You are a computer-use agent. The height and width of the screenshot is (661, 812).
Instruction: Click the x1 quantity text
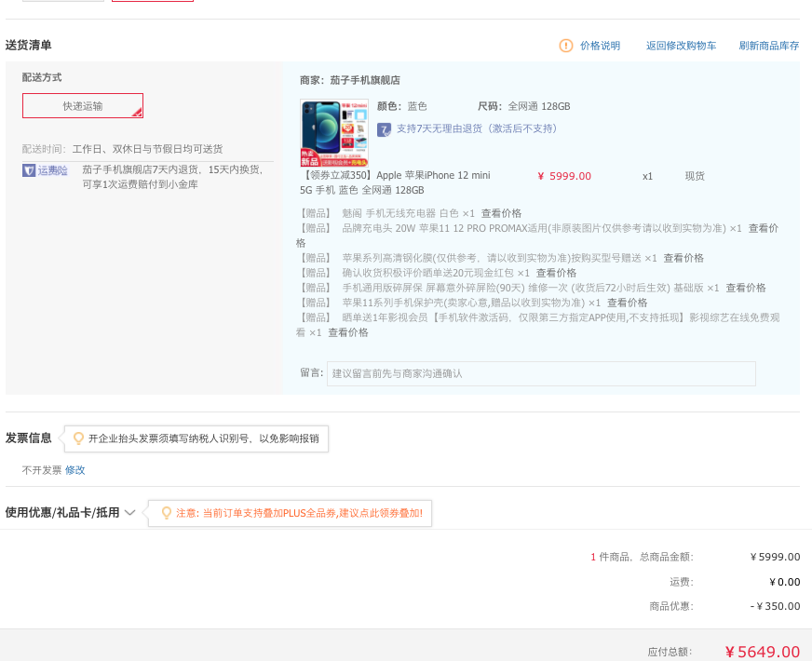(x=647, y=177)
